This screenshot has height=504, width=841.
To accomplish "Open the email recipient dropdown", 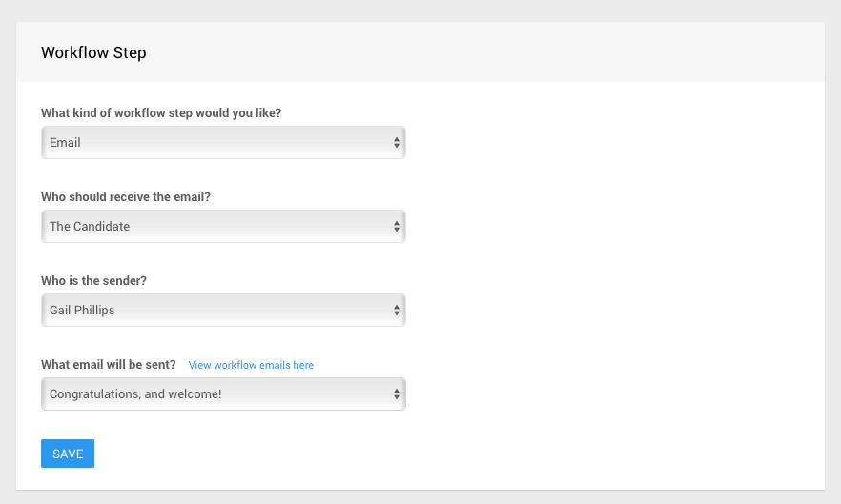I will coord(223,227).
